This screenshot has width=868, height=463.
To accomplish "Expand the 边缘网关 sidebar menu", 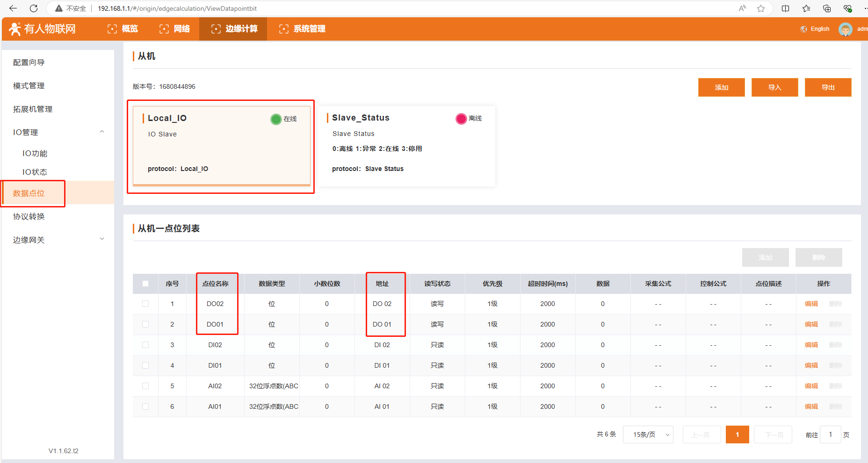I will 102,239.
